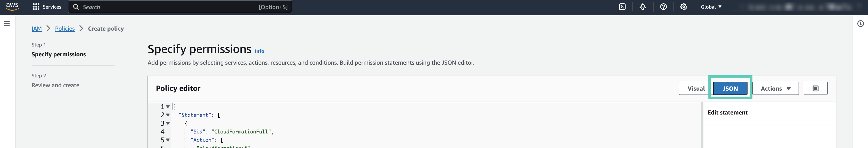Screen dimensions: 868x148
Task: Open the Global region dropdown
Action: click(x=711, y=7)
